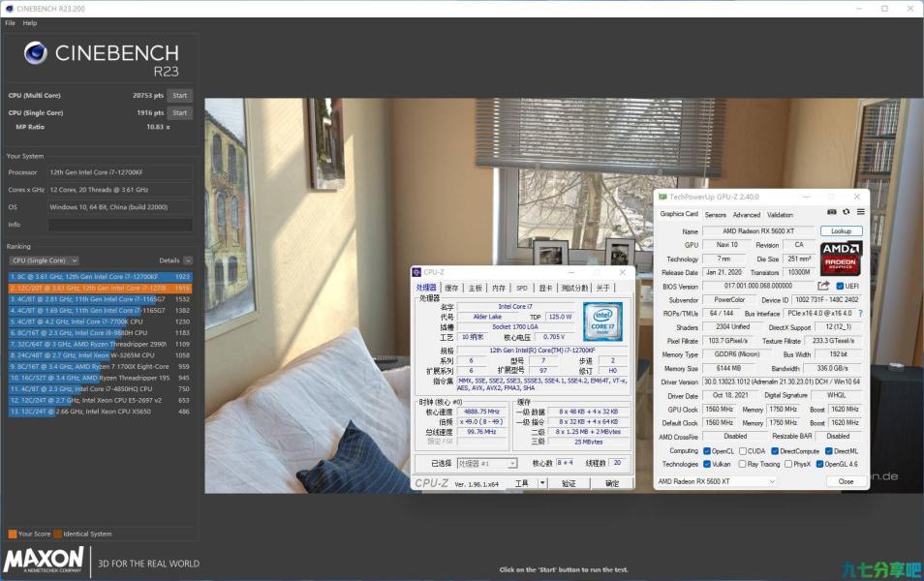Switch to the CPU-Z 测试分数 tab
This screenshot has height=581, width=924.
point(574,289)
